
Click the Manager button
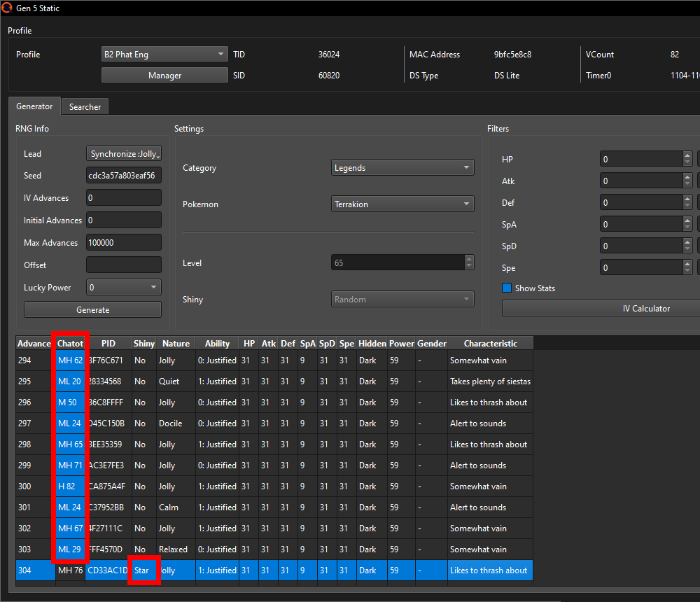click(x=164, y=75)
